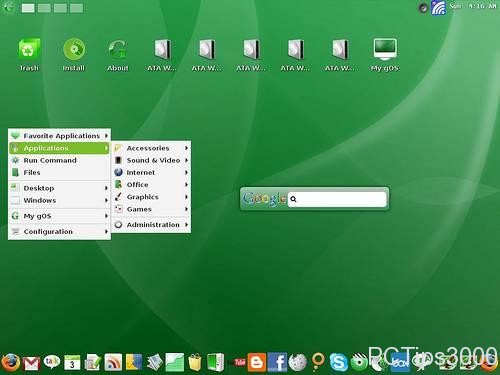Screen dimensions: 500x375
Task: Open Google Calendar dock icon
Action: coord(72,363)
